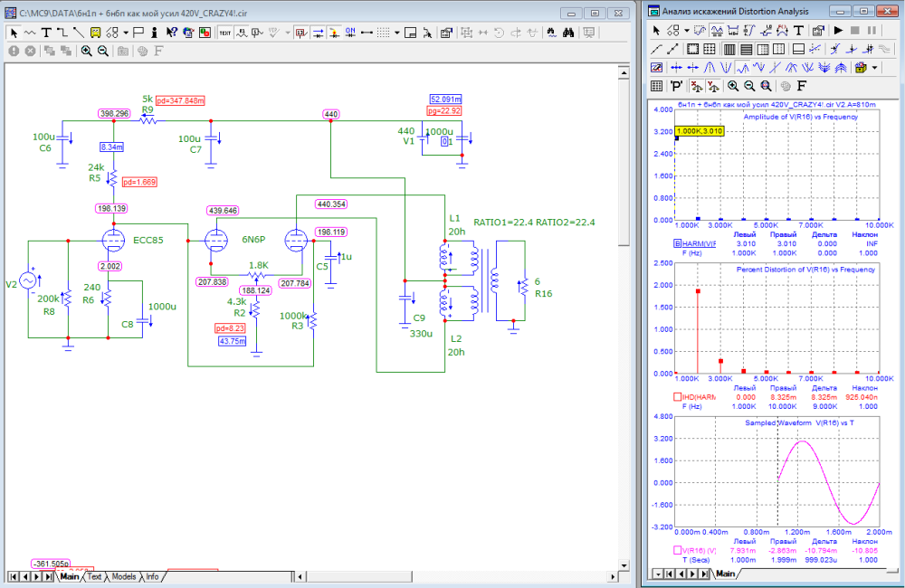Toggle the IHD(HARM) trace checkbox
This screenshot has height=588, width=905.
(677, 397)
